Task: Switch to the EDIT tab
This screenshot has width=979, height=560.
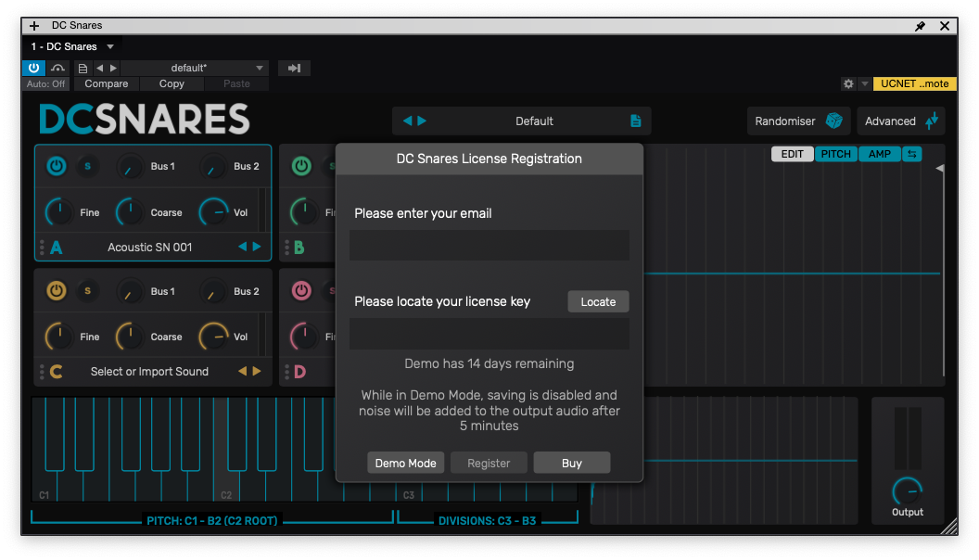Action: (793, 154)
